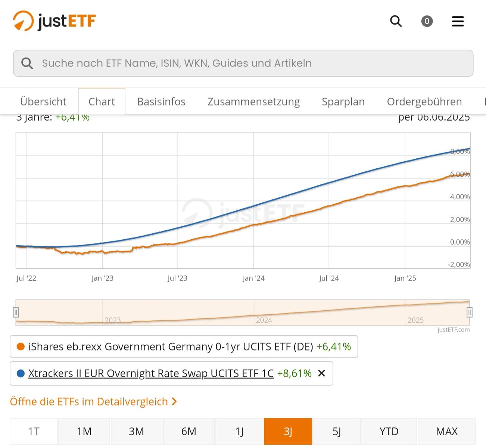Open the watchlist counter badge showing 0
The height and width of the screenshot is (448, 486).
coord(427,21)
